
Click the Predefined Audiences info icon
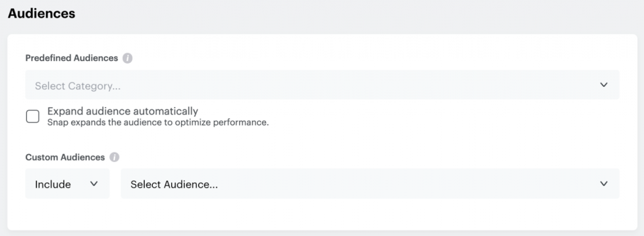[x=127, y=59]
